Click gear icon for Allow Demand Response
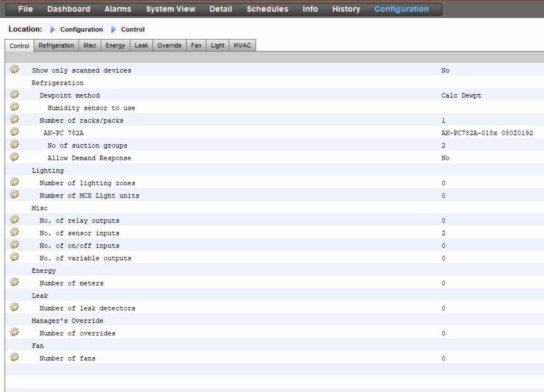The height and width of the screenshot is (392, 544). click(x=15, y=157)
